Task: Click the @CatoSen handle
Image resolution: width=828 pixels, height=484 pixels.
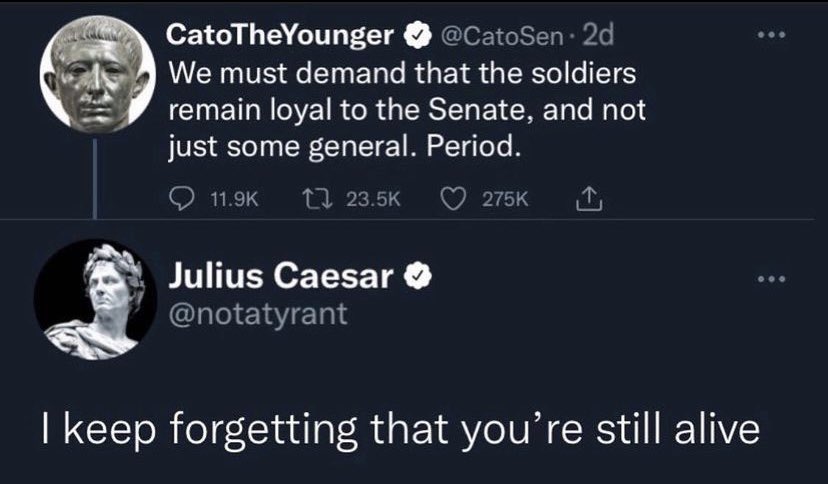Action: pos(501,36)
